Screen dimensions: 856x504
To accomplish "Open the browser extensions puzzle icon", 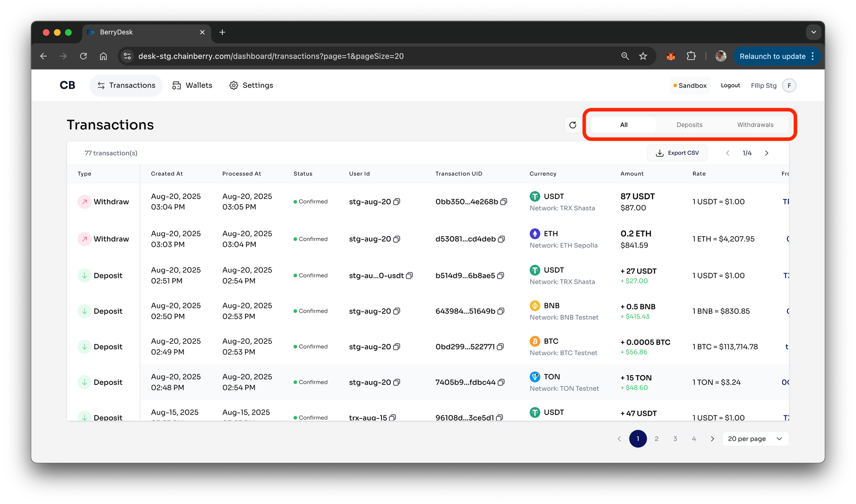I will [691, 56].
